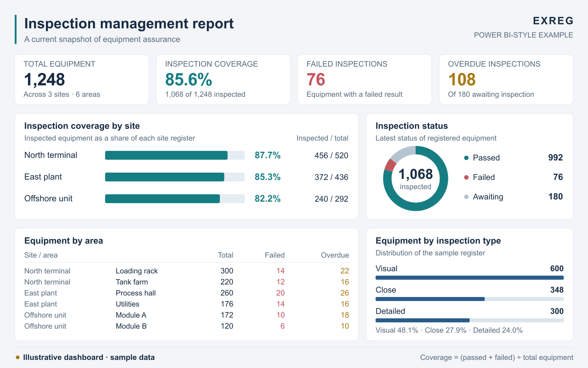The width and height of the screenshot is (588, 368).
Task: Click the North terminal coverage bar
Action: point(175,155)
